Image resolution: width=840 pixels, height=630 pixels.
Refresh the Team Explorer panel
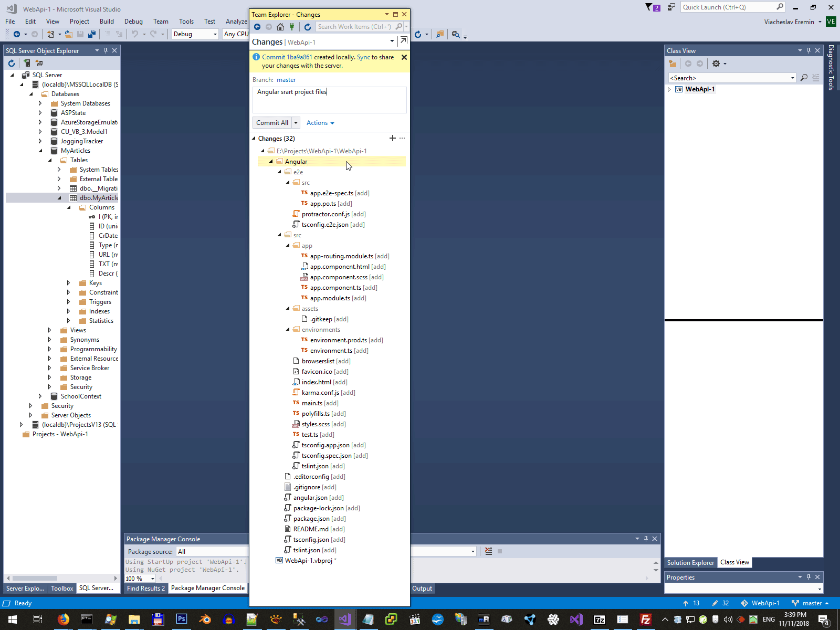click(x=308, y=27)
